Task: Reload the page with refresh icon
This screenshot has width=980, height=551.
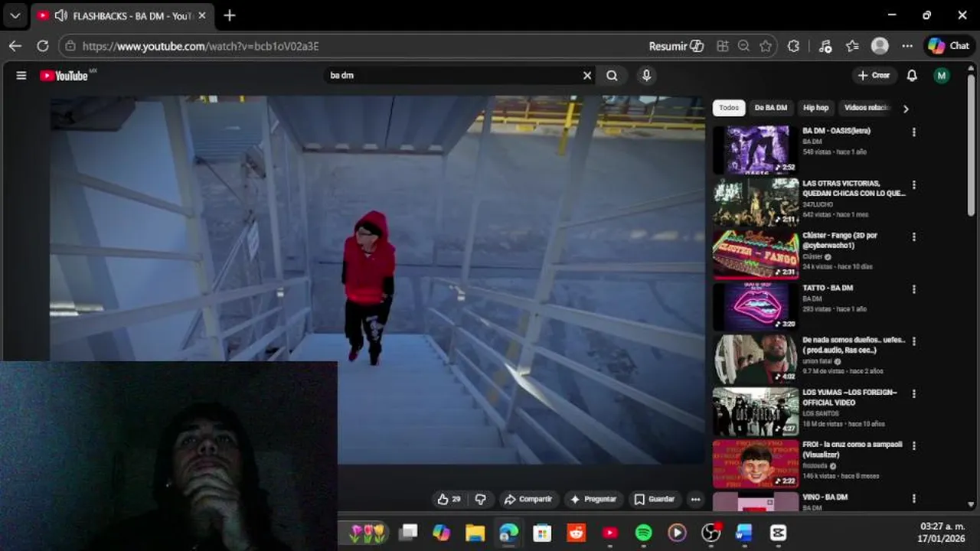Action: pos(43,46)
